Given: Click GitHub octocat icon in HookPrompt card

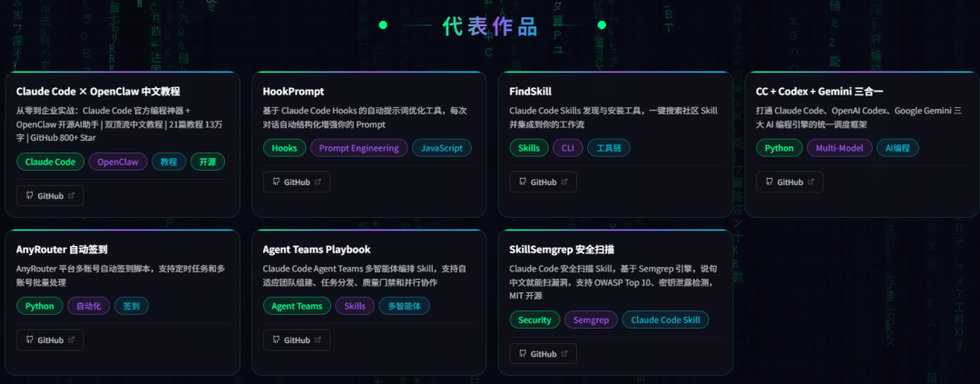Looking at the screenshot, I should point(276,182).
